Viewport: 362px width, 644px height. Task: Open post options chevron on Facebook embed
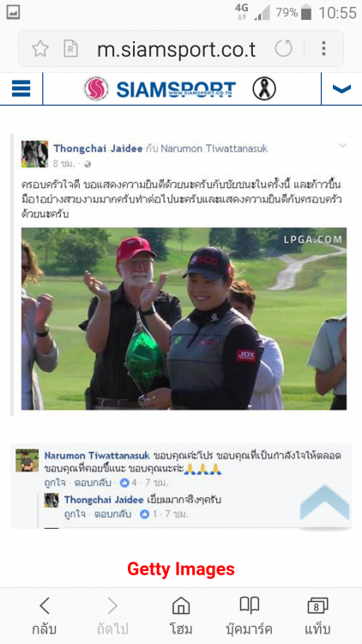(342, 145)
